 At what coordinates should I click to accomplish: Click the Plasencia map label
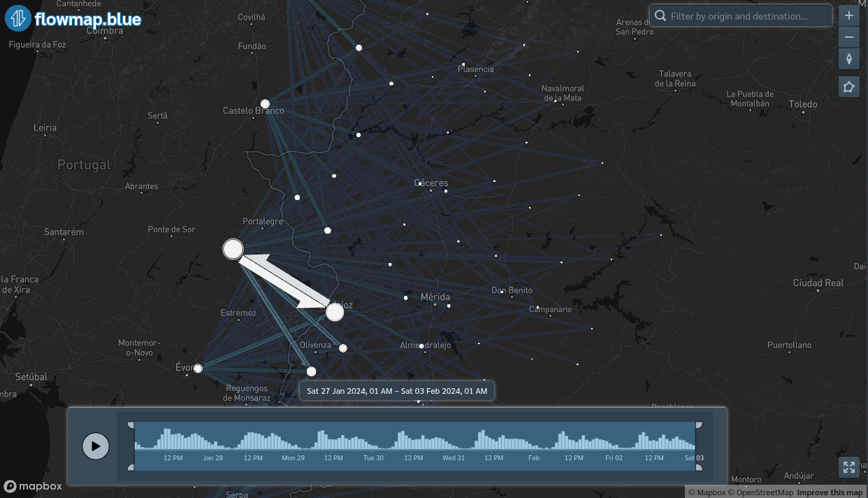tap(475, 69)
